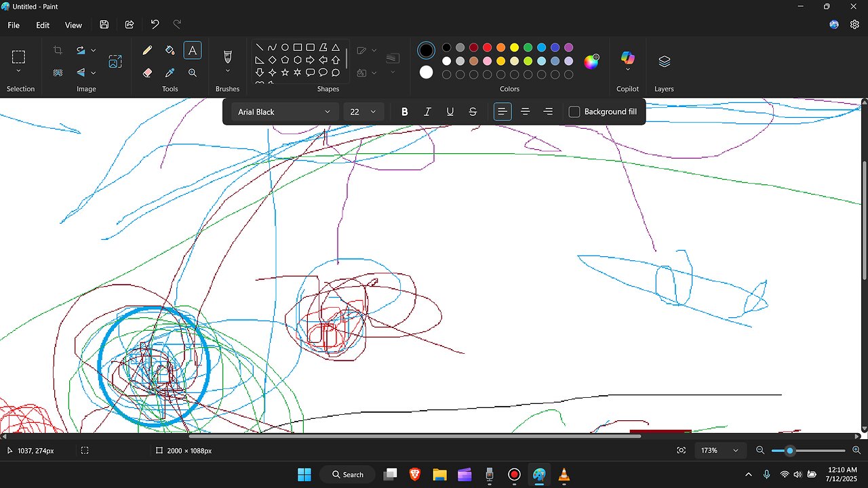Open the font size 22 dropdown

click(x=364, y=112)
